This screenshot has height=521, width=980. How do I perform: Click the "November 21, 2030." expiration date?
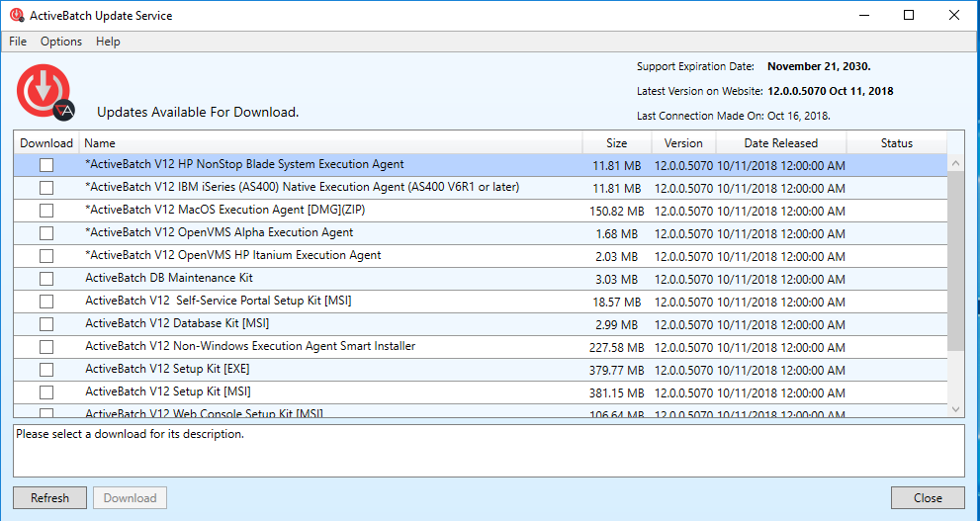pos(819,66)
